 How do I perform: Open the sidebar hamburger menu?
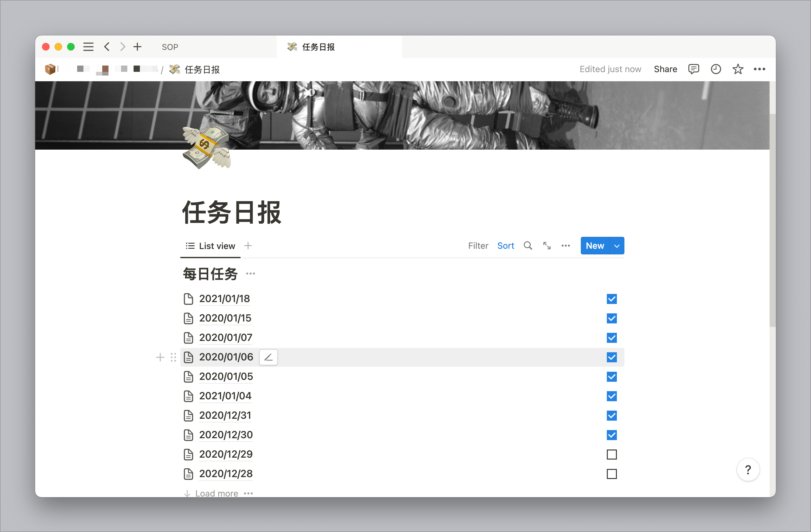pos(88,47)
